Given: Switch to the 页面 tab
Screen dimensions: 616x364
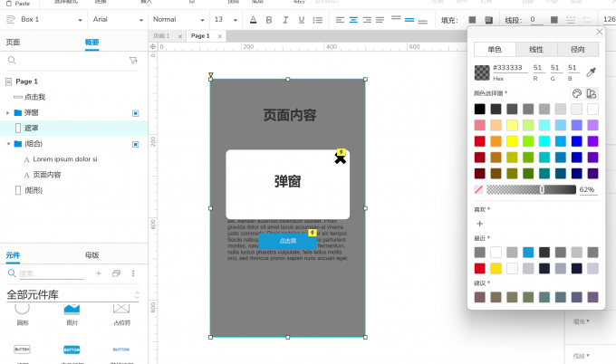Looking at the screenshot, I should 13,42.
